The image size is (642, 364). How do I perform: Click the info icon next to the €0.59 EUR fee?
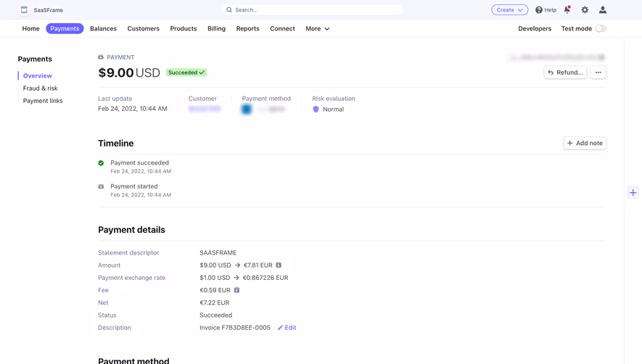coord(236,290)
